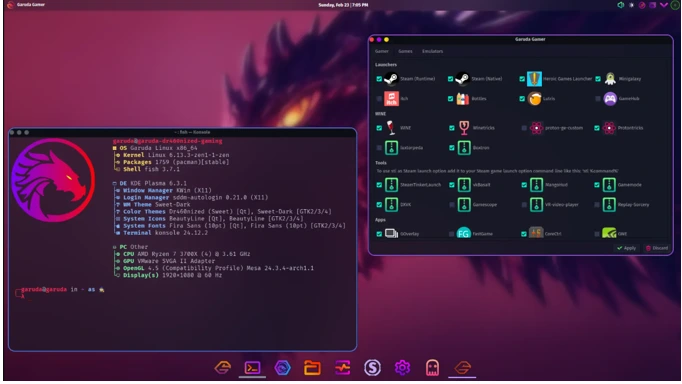
Task: Click the green GWE Nvidia icon
Action: coord(609,234)
